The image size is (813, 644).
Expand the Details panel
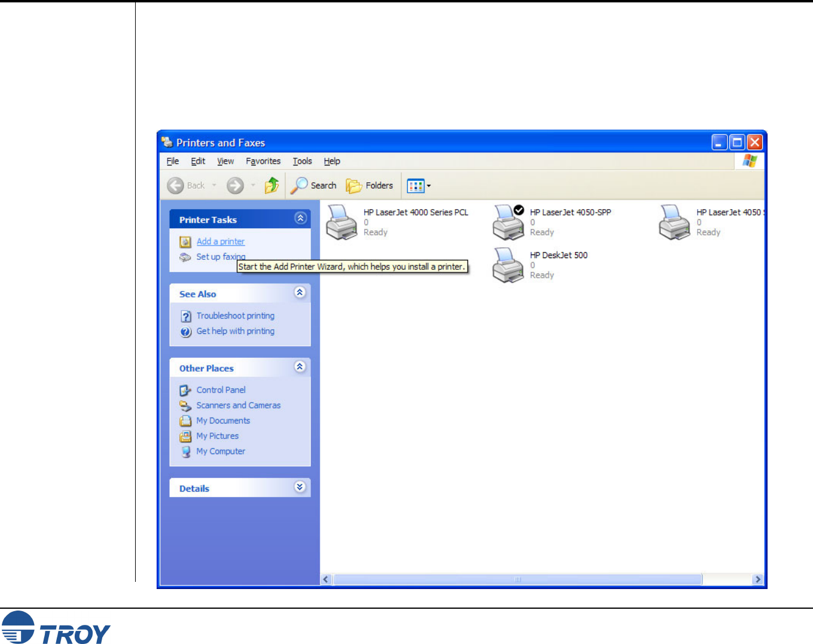click(x=300, y=487)
